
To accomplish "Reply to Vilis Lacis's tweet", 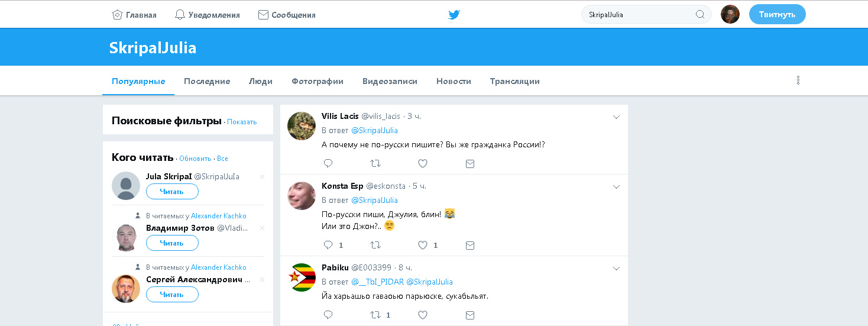I will coord(328,163).
